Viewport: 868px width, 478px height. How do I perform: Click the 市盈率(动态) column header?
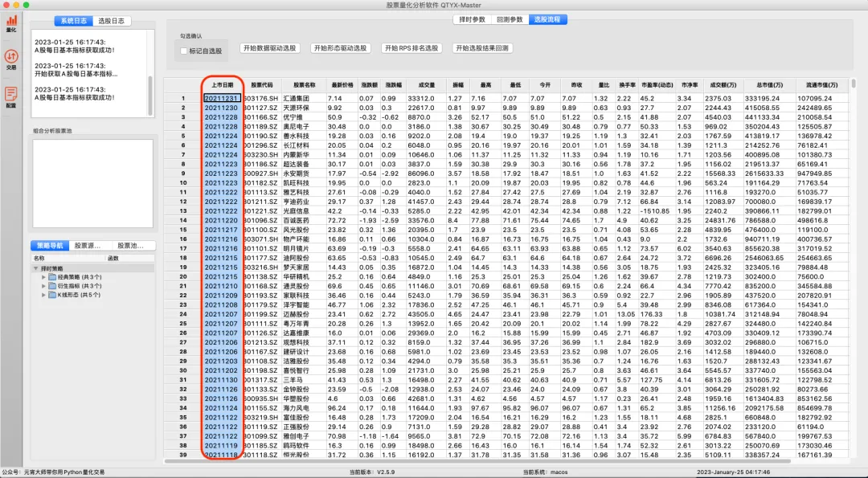point(657,85)
